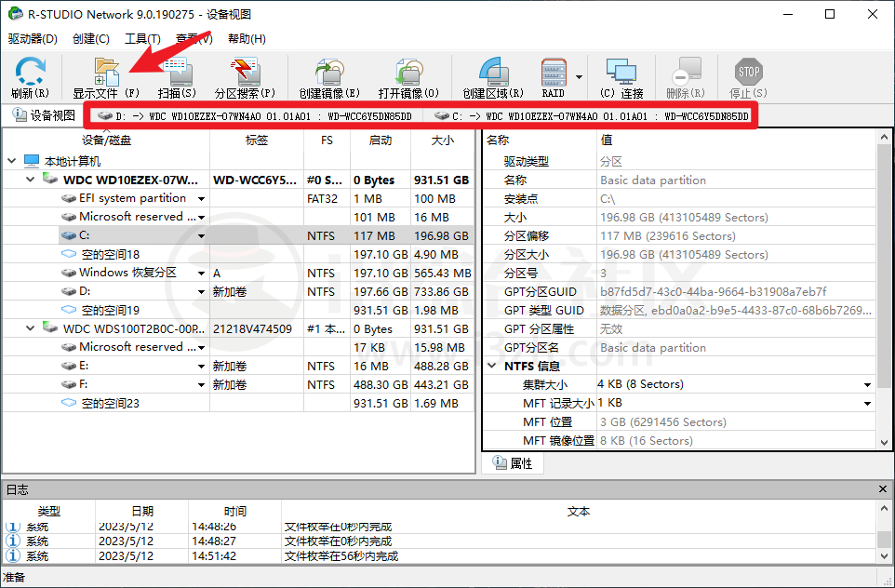The height and width of the screenshot is (588, 895).
Task: Click properties panel scroll-down arrow
Action: (884, 443)
